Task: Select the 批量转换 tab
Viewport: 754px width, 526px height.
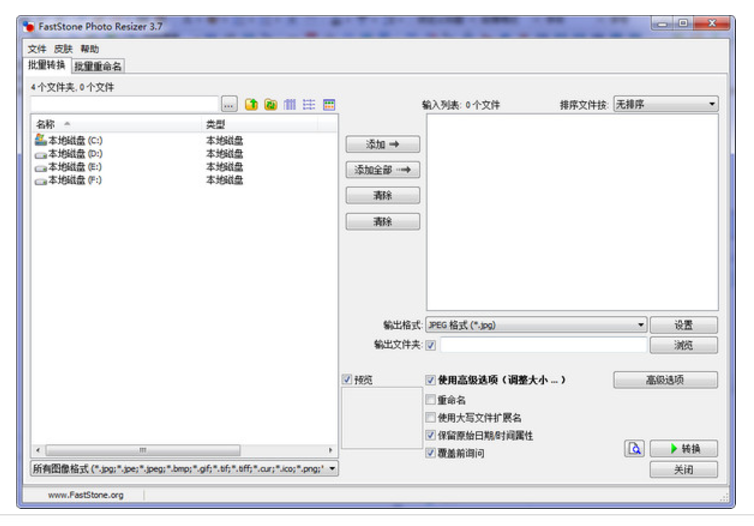Action: coord(47,65)
